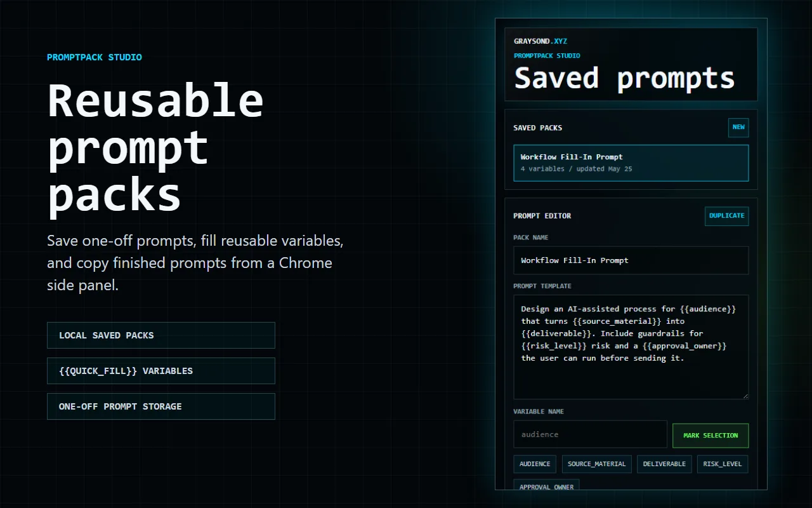Click the RISK_LEVEL variable chip
The image size is (812, 508).
click(x=723, y=464)
